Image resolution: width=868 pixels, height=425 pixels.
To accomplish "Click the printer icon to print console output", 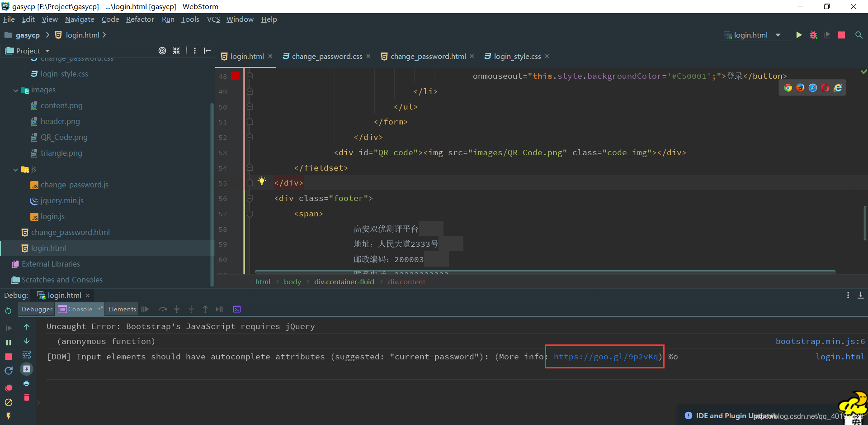I will 27,383.
